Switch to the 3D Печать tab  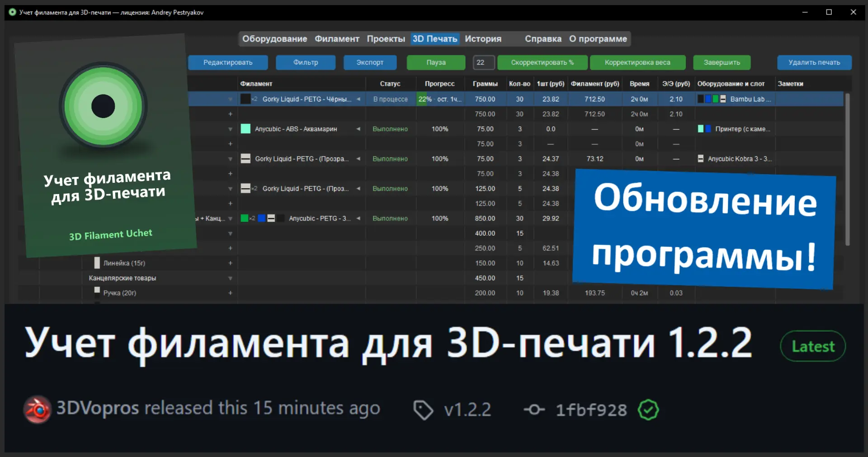(x=435, y=39)
